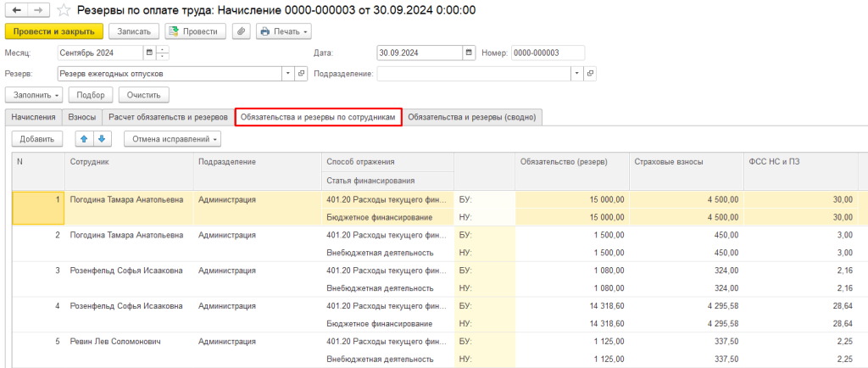The image size is (868, 368).
Task: Click the Добавить button
Action: pyautogui.click(x=36, y=138)
